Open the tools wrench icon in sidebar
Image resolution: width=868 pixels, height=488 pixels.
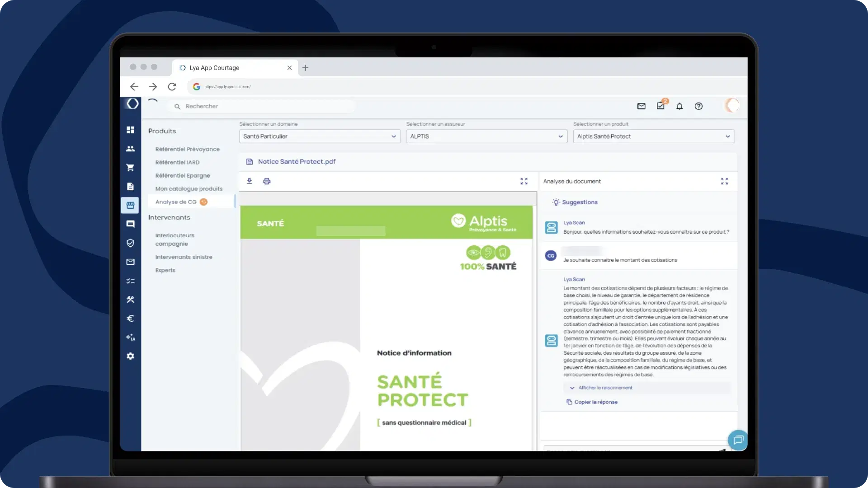(130, 300)
